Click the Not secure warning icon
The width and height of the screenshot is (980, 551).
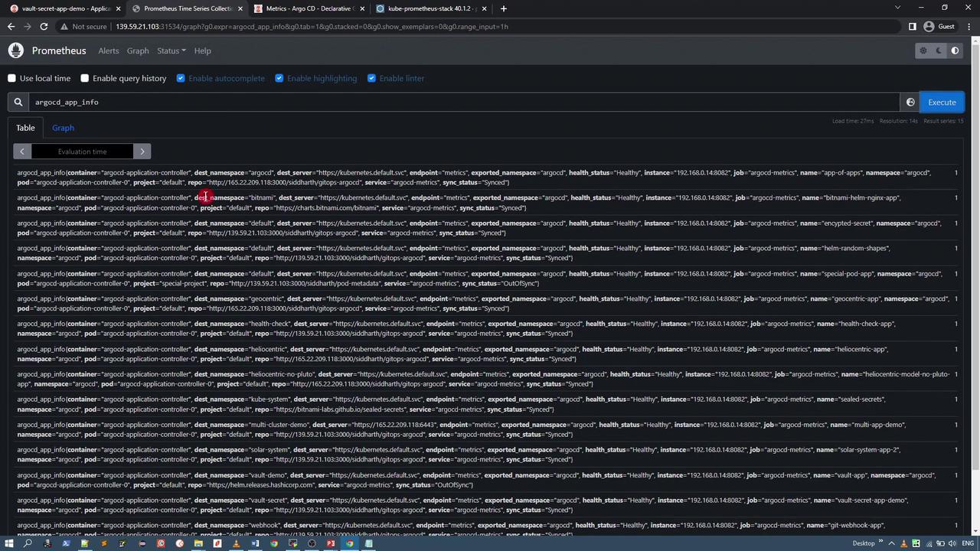click(x=64, y=26)
